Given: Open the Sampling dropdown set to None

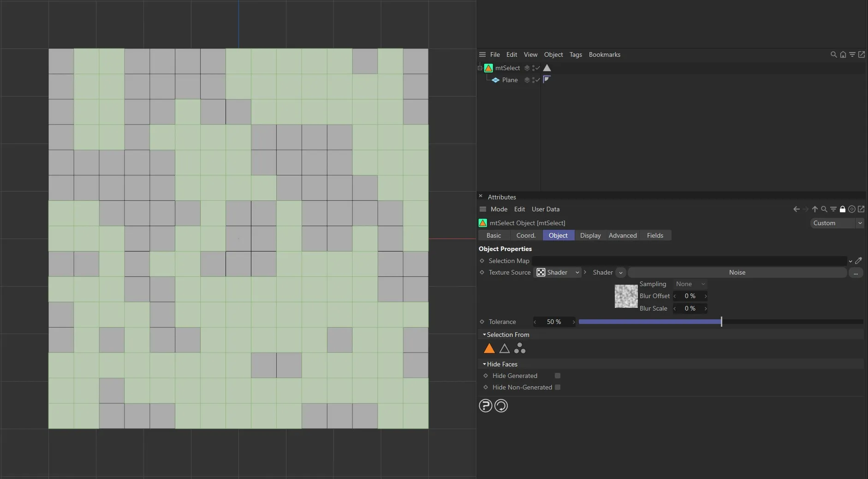Looking at the screenshot, I should point(690,284).
